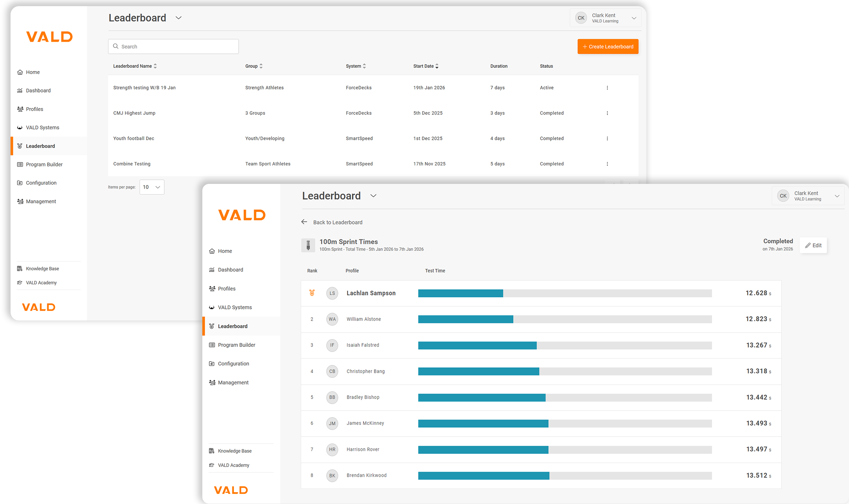The image size is (849, 504).
Task: Sort table by System column
Action: 356,66
